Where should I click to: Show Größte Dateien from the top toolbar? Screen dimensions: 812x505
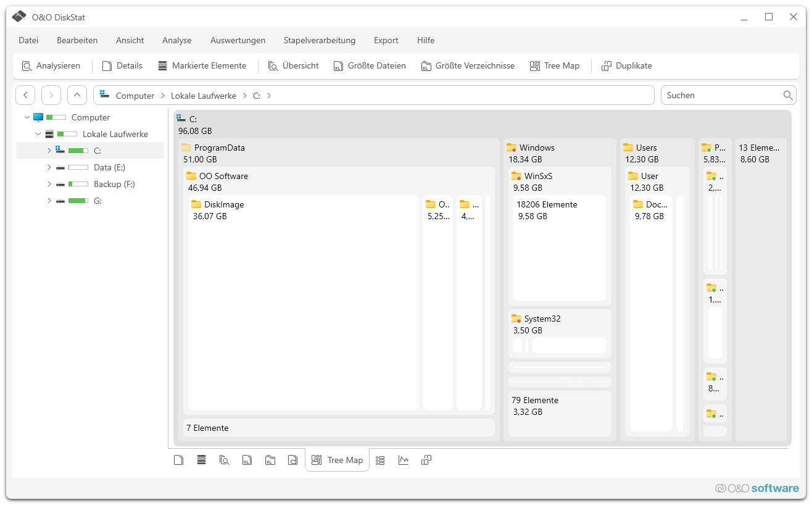pos(369,65)
